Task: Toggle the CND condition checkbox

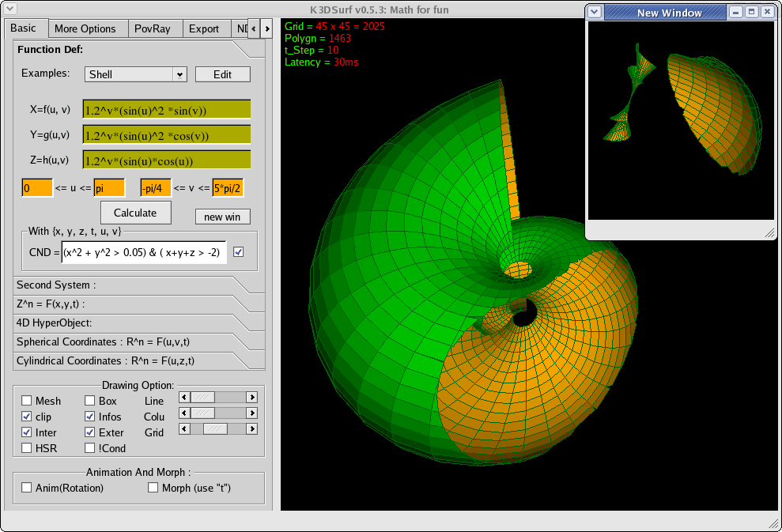Action: [x=239, y=252]
